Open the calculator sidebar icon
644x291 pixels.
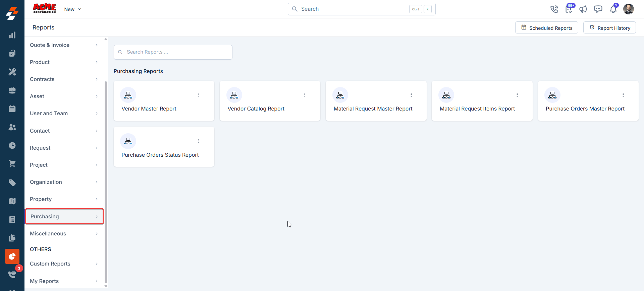pos(12,219)
